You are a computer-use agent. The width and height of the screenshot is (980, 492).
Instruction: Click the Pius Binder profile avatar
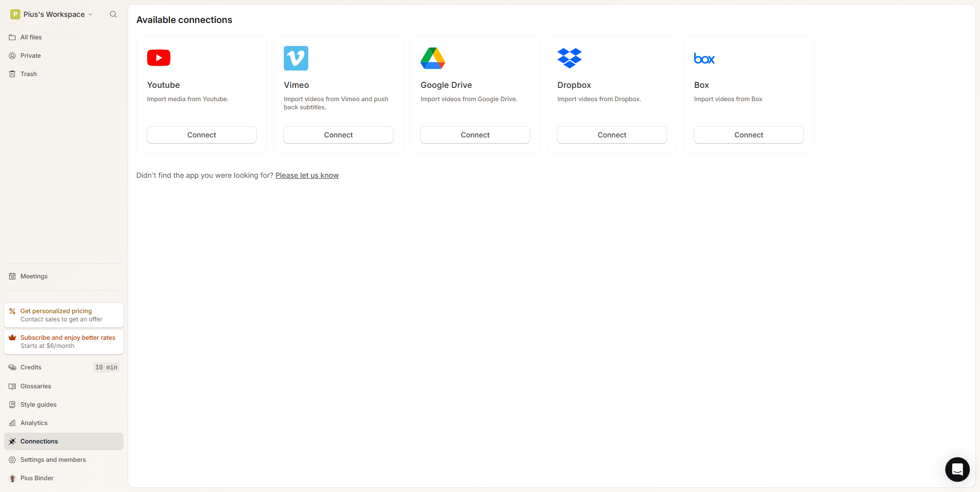point(12,478)
